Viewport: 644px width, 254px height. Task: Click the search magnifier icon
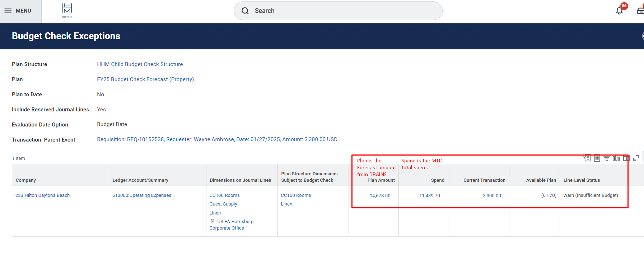(245, 11)
